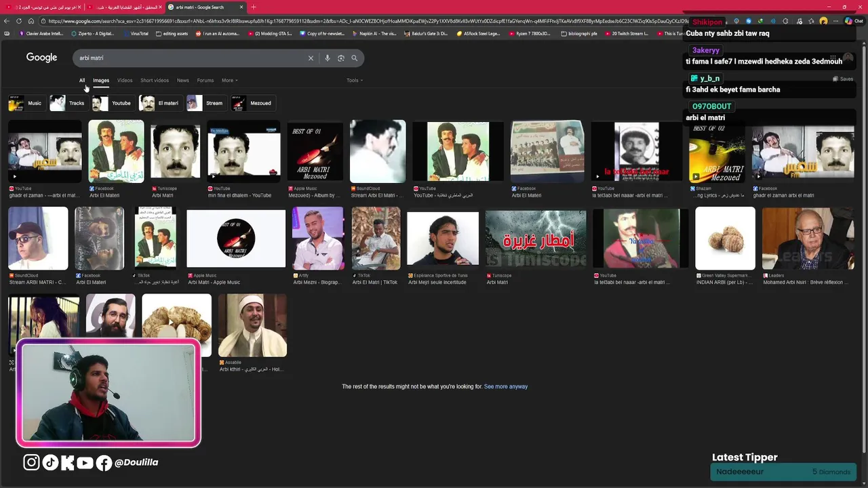Open the Arbi Matri - Apple Music disc thumbnail

tap(236, 239)
